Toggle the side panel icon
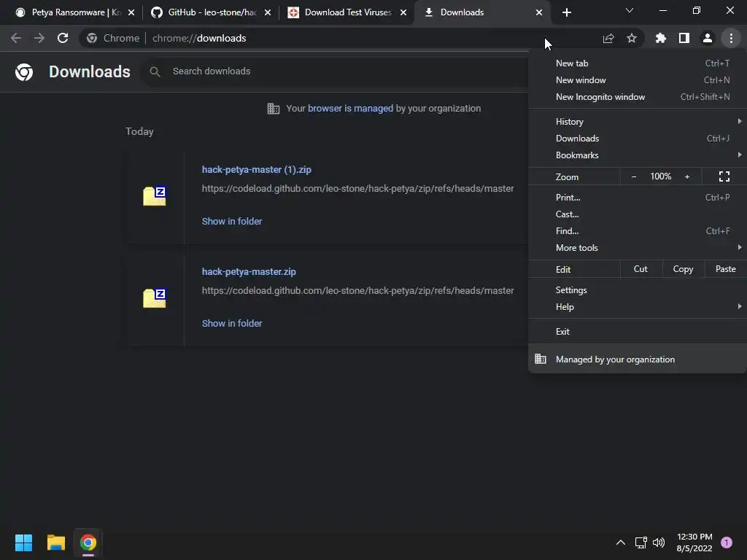This screenshot has width=747, height=560. pyautogui.click(x=684, y=38)
